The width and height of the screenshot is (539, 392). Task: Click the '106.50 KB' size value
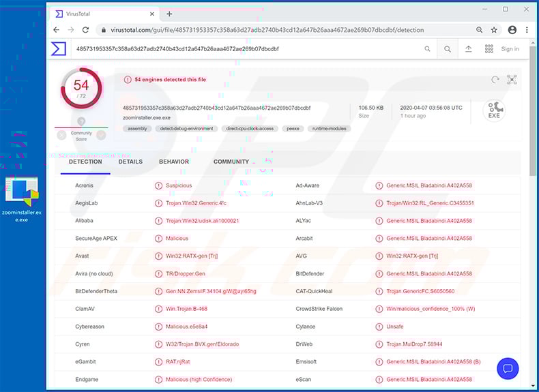[x=371, y=108]
